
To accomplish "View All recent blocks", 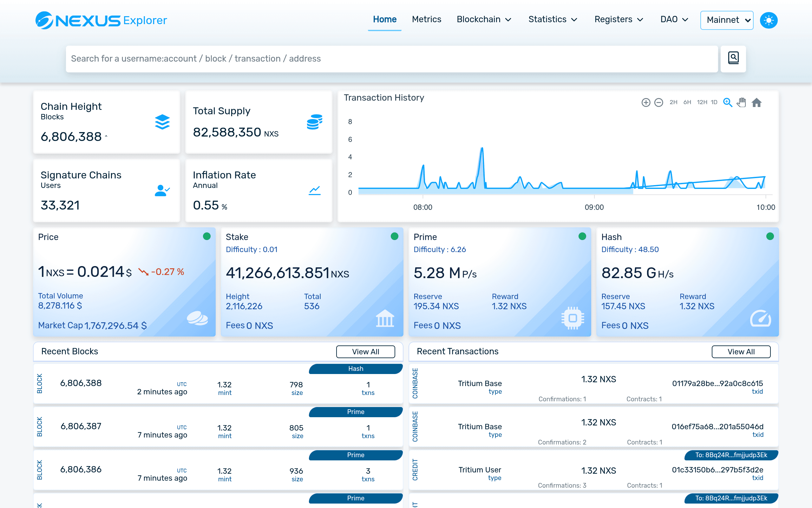I will pyautogui.click(x=365, y=351).
